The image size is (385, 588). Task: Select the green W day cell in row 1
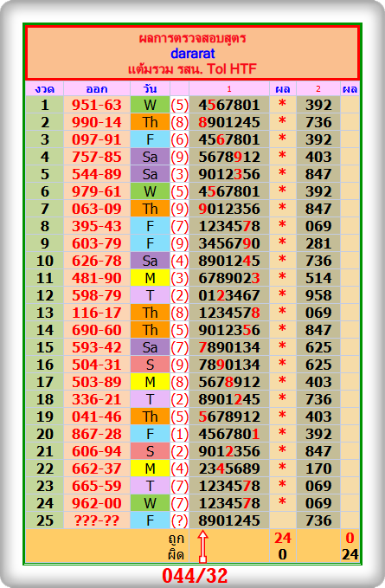point(150,105)
